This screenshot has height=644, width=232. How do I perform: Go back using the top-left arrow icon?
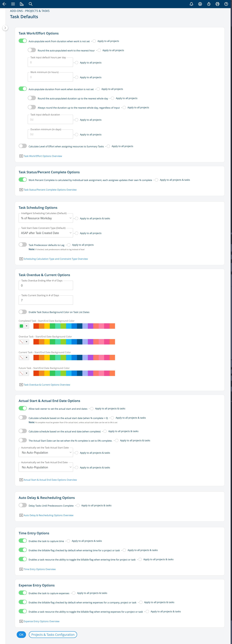4,4
